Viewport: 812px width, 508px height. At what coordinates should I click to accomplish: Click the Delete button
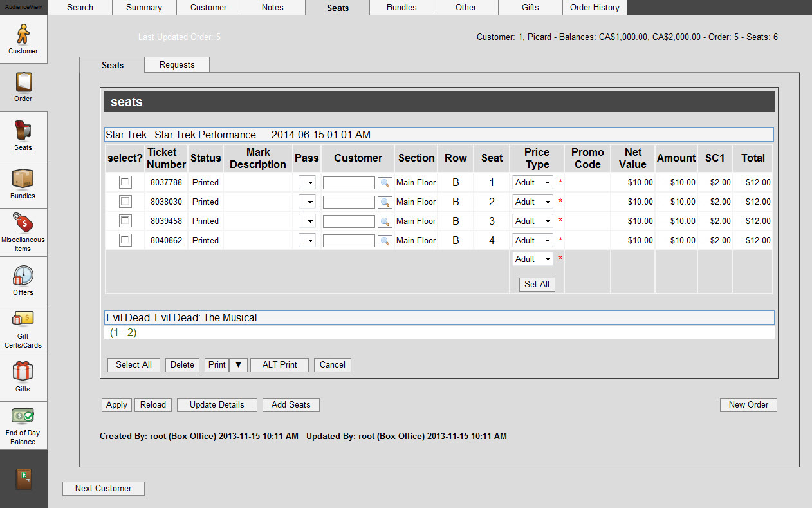182,364
